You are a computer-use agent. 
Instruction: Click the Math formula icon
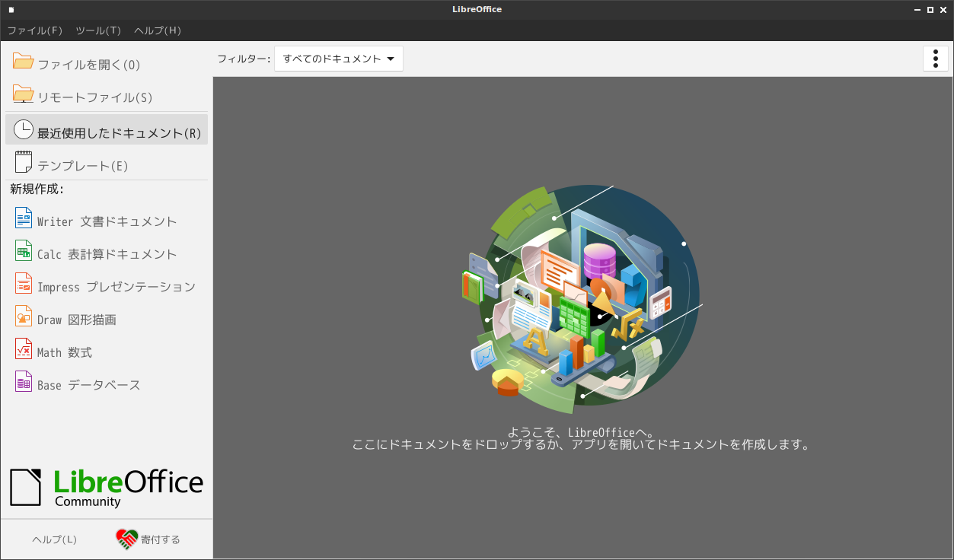pyautogui.click(x=24, y=349)
